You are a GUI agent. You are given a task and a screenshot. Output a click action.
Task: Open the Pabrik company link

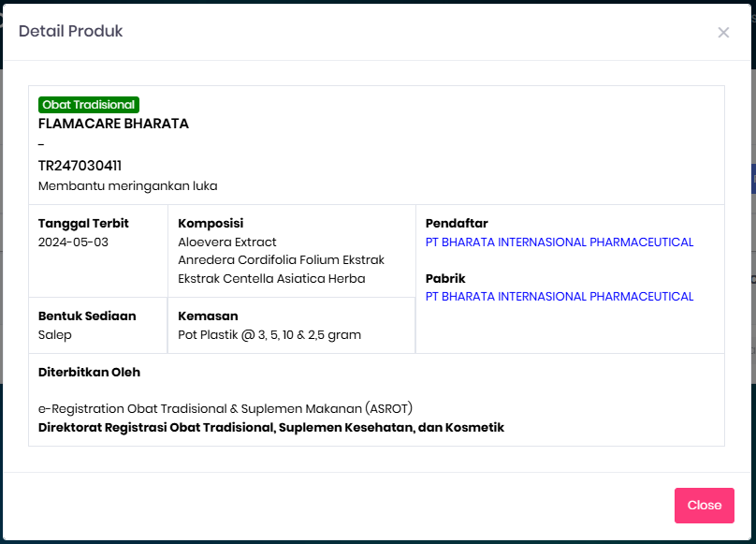click(559, 297)
